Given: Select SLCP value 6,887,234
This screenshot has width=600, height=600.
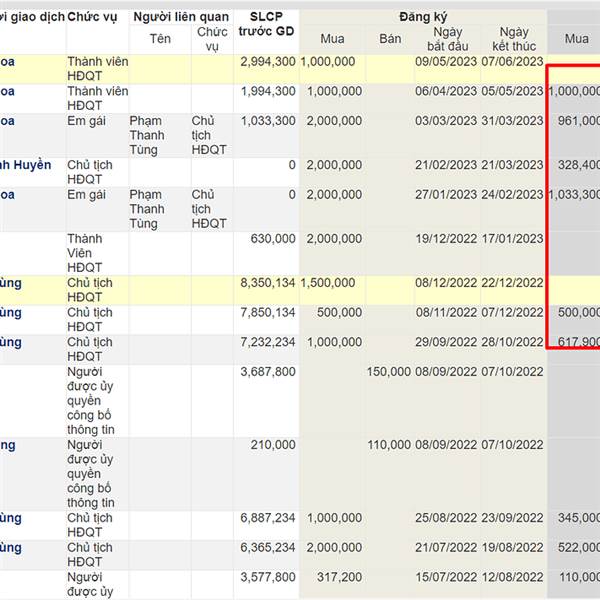Looking at the screenshot, I should click(268, 518).
